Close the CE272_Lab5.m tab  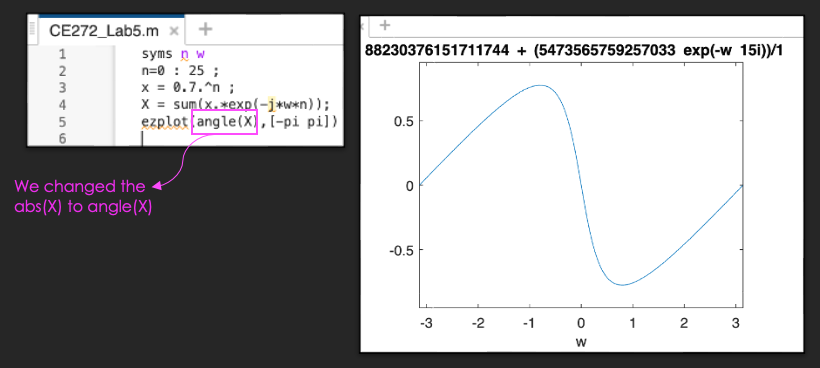[174, 31]
